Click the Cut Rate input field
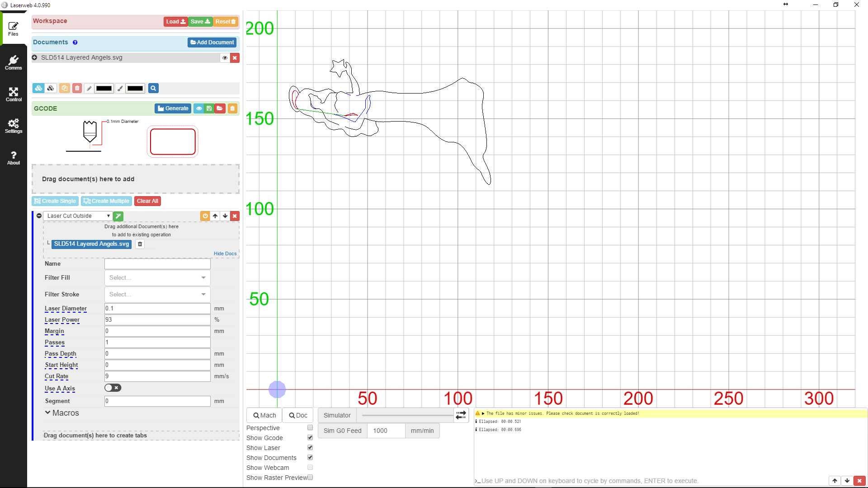868x488 pixels. tap(157, 376)
